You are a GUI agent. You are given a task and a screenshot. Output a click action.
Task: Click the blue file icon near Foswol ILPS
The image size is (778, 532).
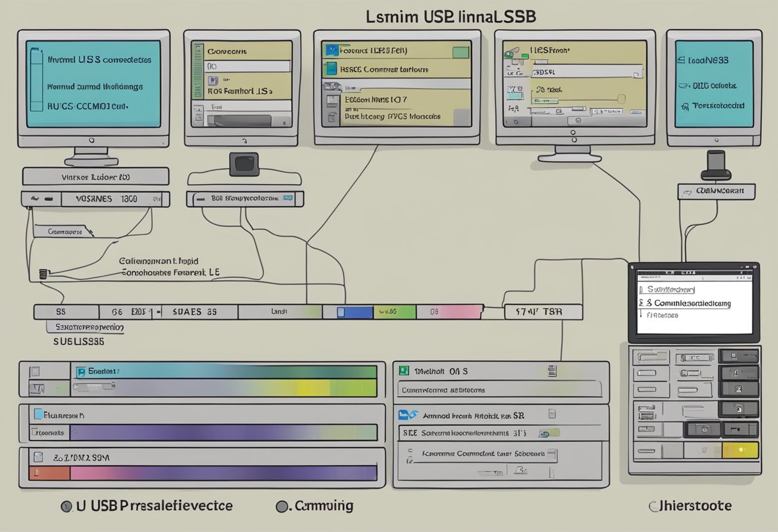332,50
